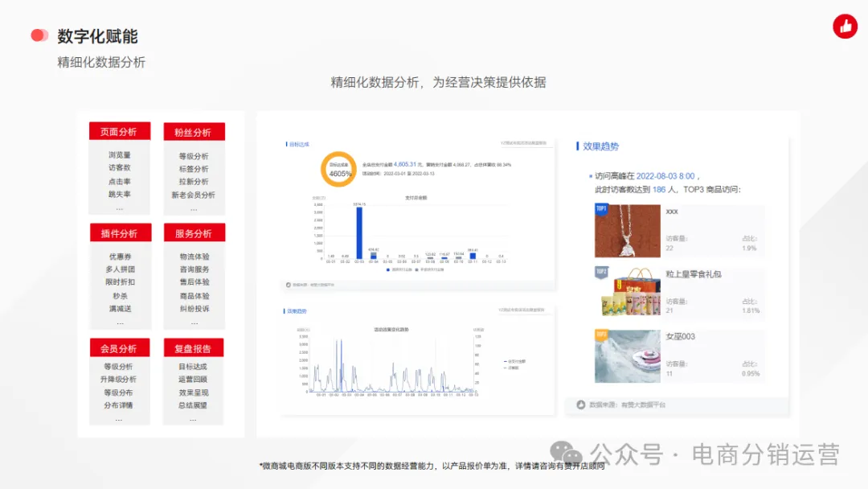
Task: Select 浏览量 under 页面分析
Action: [x=120, y=155]
